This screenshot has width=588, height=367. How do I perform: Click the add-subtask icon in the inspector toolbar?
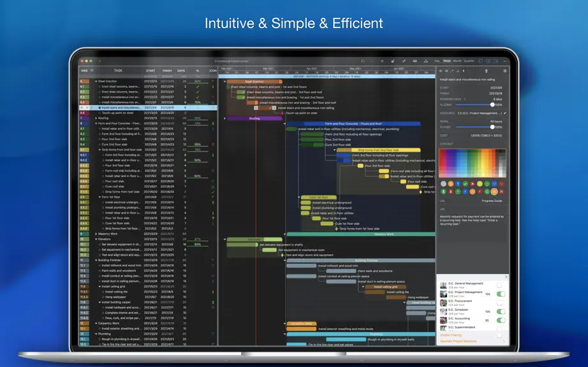coord(452,71)
